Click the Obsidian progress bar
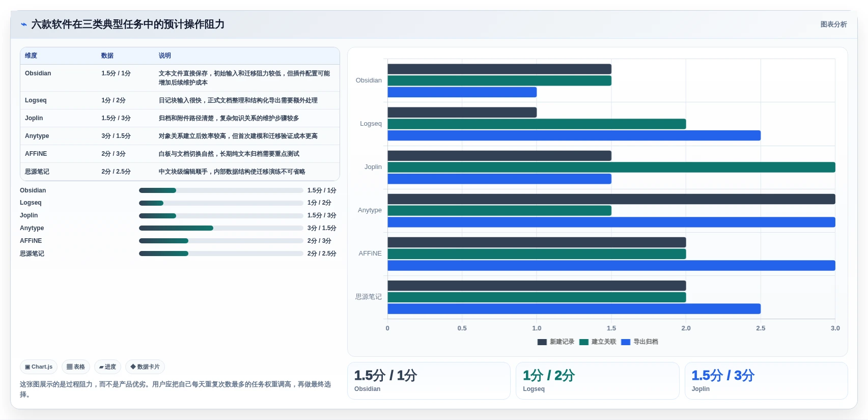The height and width of the screenshot is (420, 868). pos(221,190)
